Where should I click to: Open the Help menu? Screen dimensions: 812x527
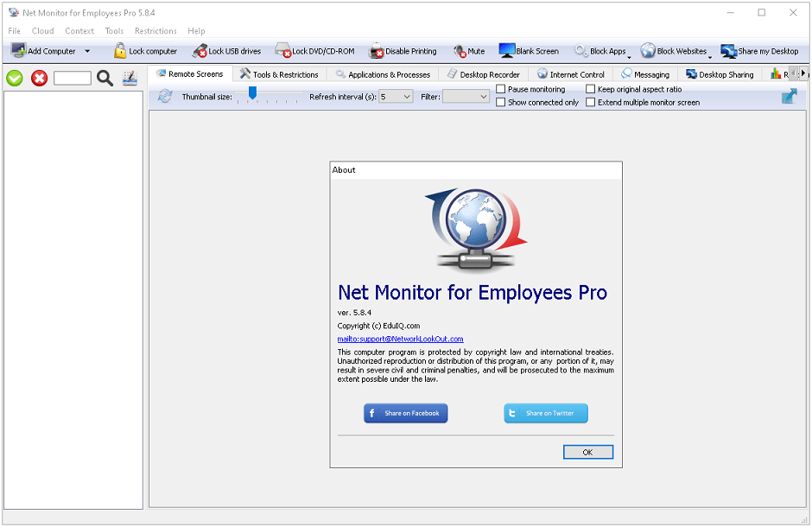click(196, 31)
